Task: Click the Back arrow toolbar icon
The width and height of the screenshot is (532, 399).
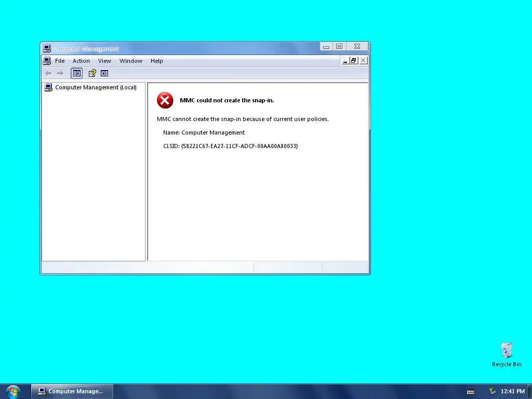Action: click(x=48, y=73)
